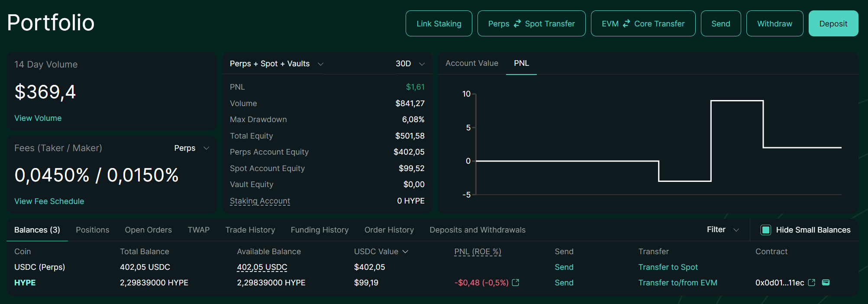Click the Deposit button

pyautogui.click(x=833, y=23)
